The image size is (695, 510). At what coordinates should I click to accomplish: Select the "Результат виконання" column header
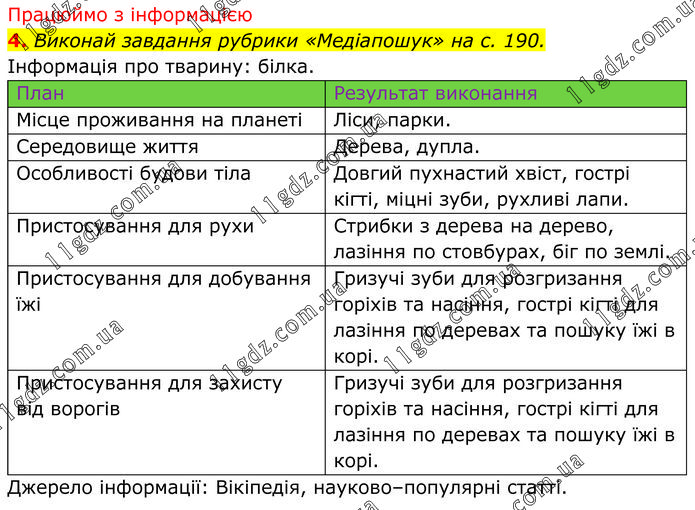pyautogui.click(x=435, y=94)
